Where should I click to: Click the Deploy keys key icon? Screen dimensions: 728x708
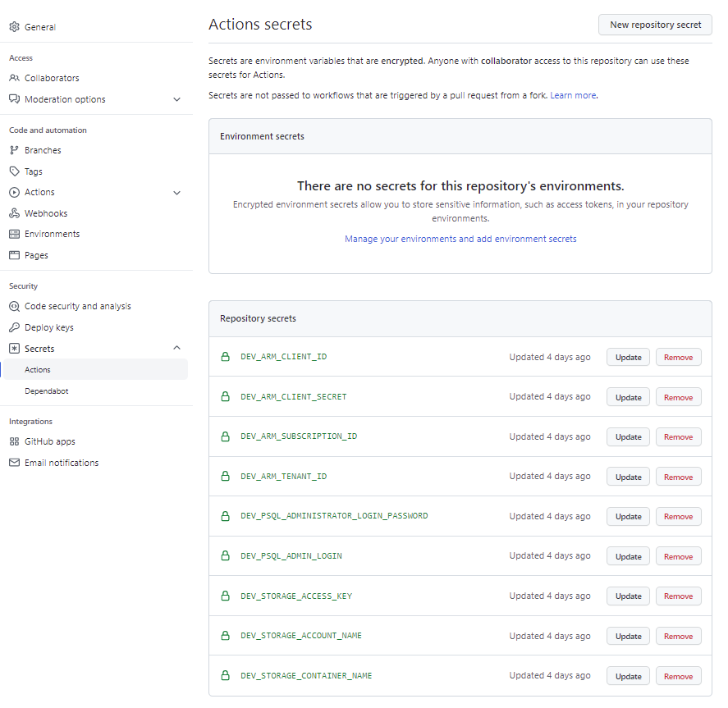tap(14, 327)
